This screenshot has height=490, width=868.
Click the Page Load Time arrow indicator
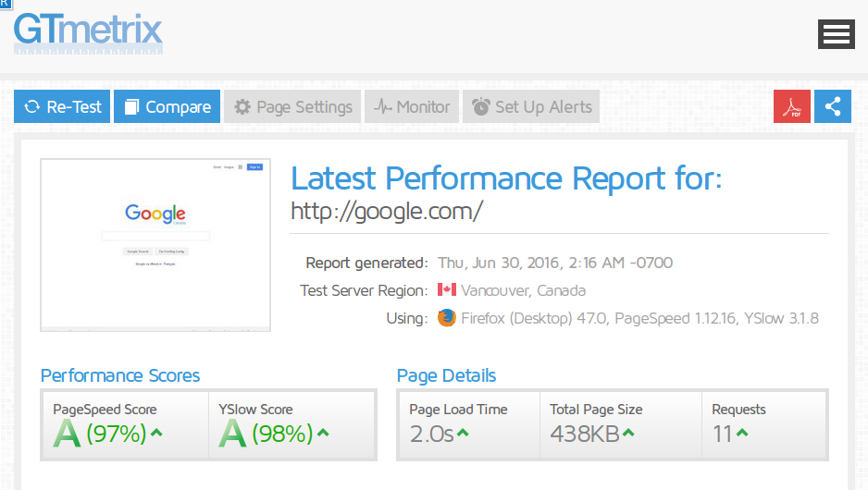(x=463, y=433)
